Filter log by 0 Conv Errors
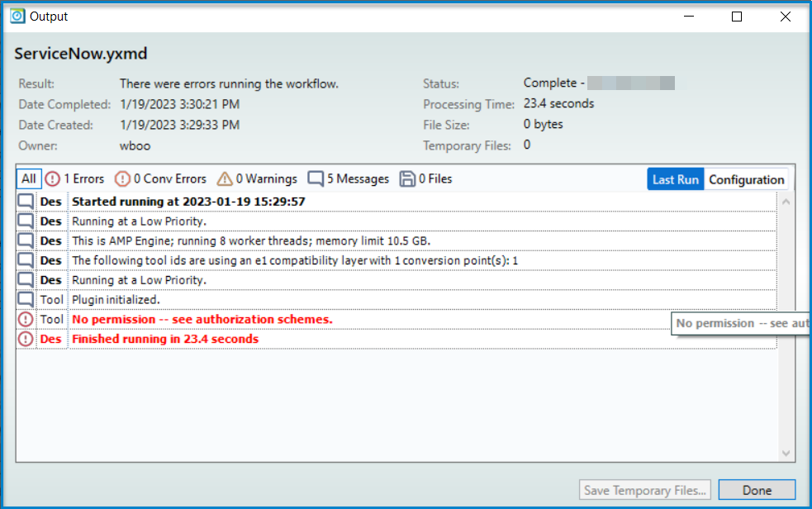The height and width of the screenshot is (509, 812). (160, 178)
